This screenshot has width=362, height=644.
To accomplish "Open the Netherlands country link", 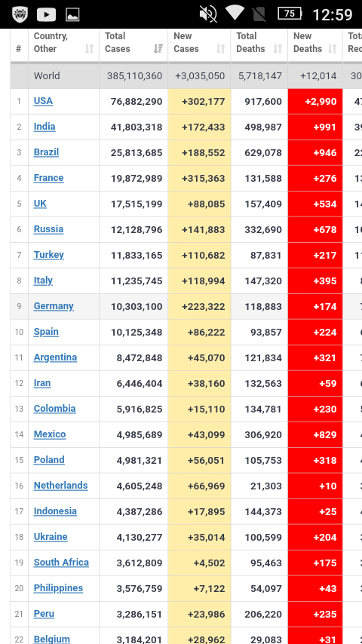I will 61,486.
